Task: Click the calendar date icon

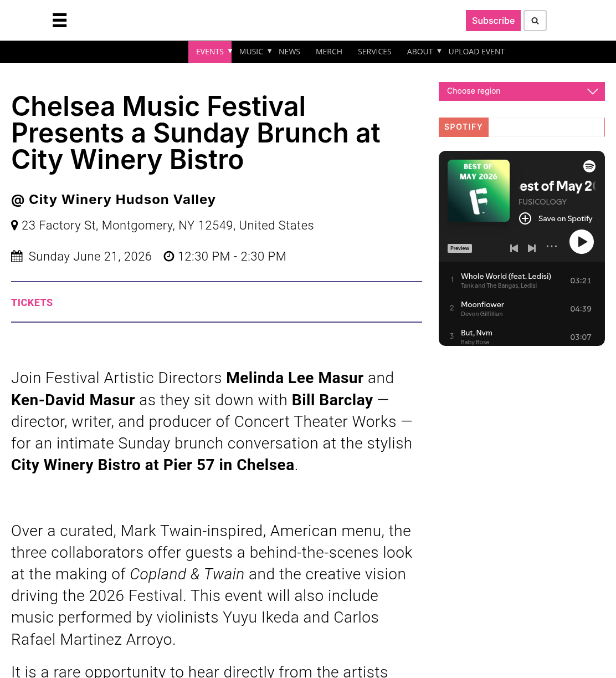Action: point(17,256)
